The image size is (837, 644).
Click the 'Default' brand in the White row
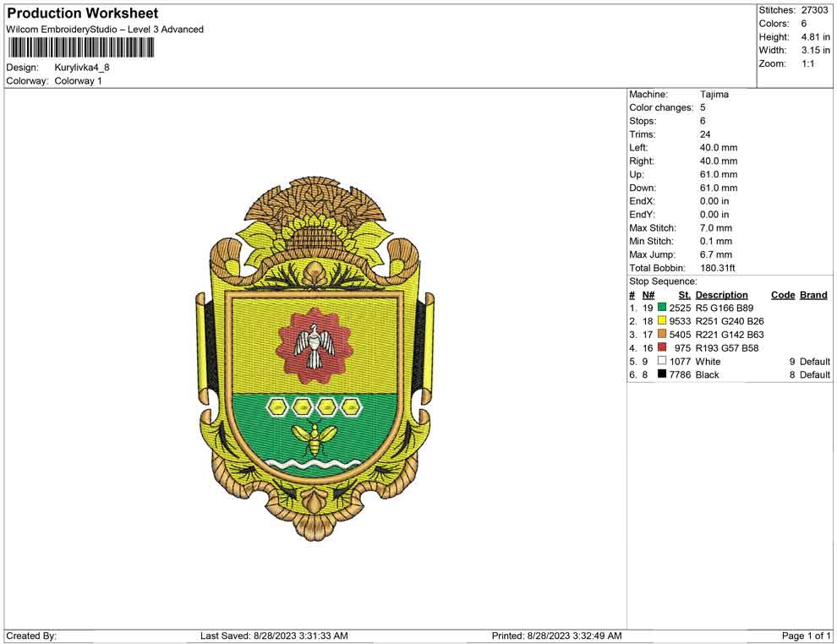tap(814, 361)
